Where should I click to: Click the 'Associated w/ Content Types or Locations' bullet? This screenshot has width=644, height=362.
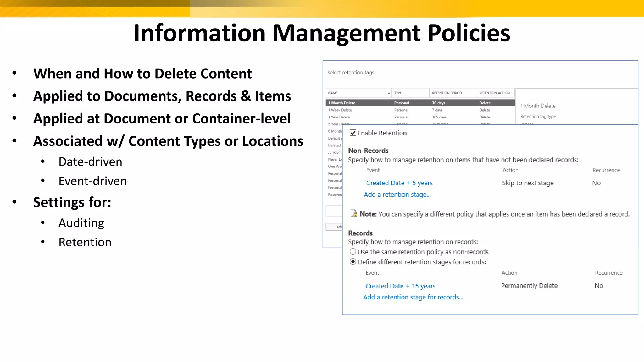[x=168, y=141]
